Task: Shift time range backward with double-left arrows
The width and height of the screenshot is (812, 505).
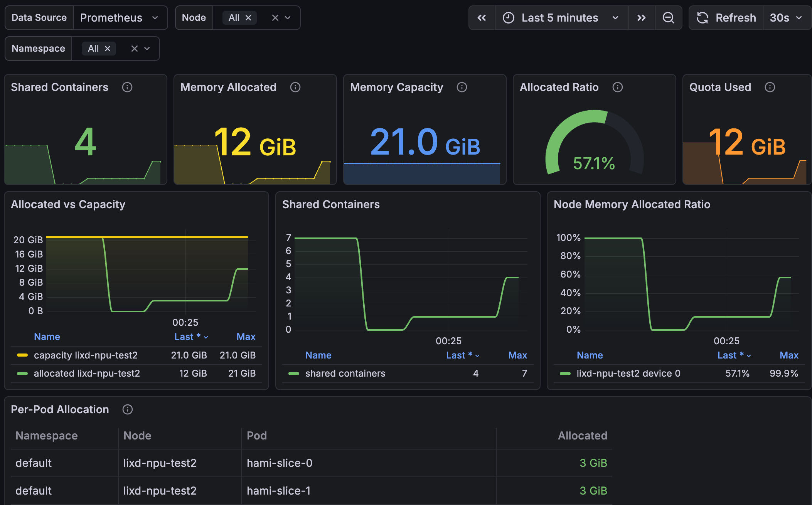Action: pyautogui.click(x=482, y=18)
